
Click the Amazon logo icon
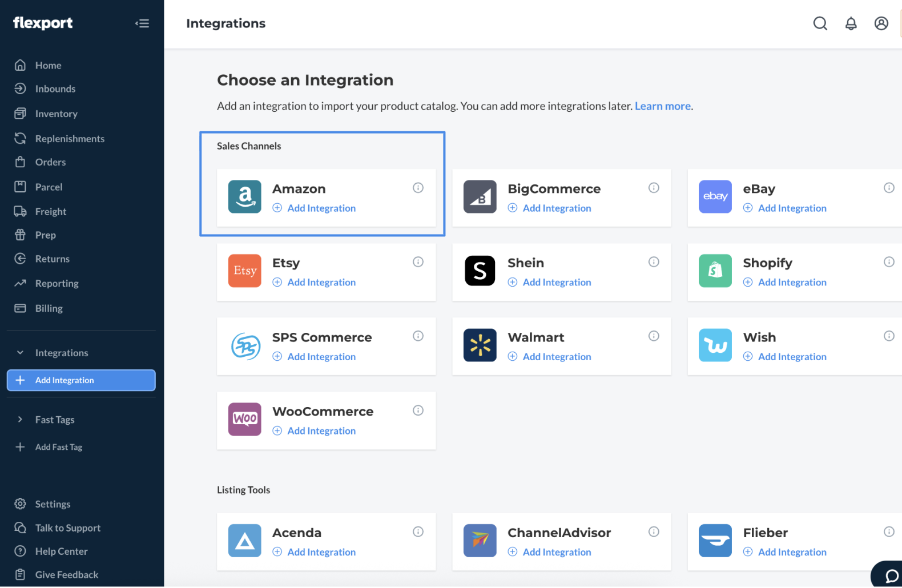(245, 197)
